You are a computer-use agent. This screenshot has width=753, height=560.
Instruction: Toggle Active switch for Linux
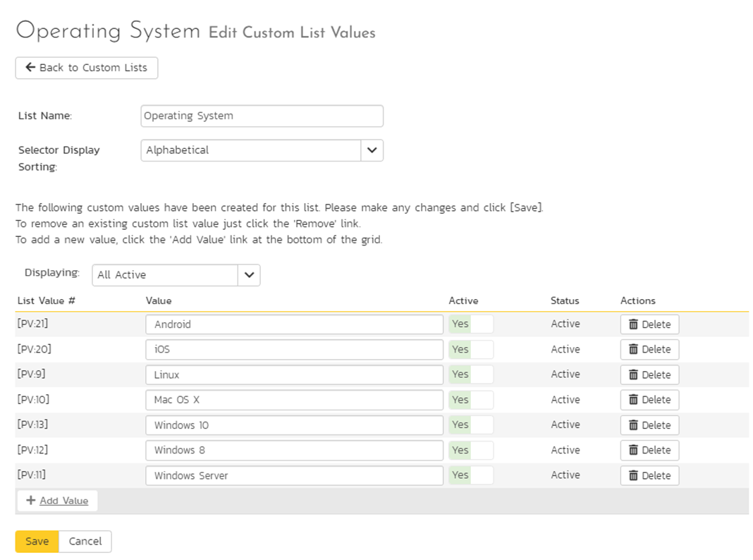point(471,374)
